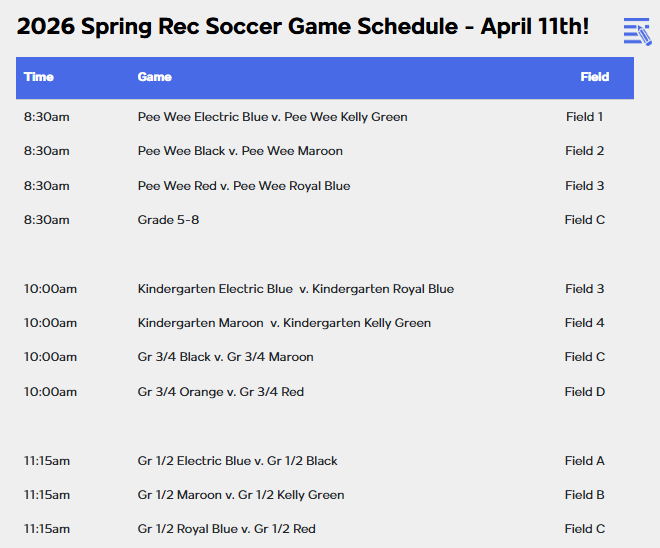The width and height of the screenshot is (660, 548).
Task: Select Gr 1/2 Royal Blue v. Red game
Action: coord(226,529)
